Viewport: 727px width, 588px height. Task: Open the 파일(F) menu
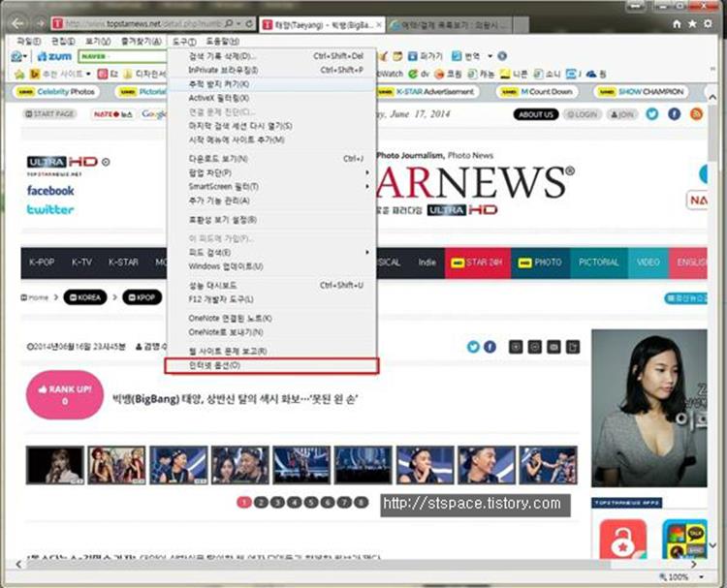click(29, 42)
